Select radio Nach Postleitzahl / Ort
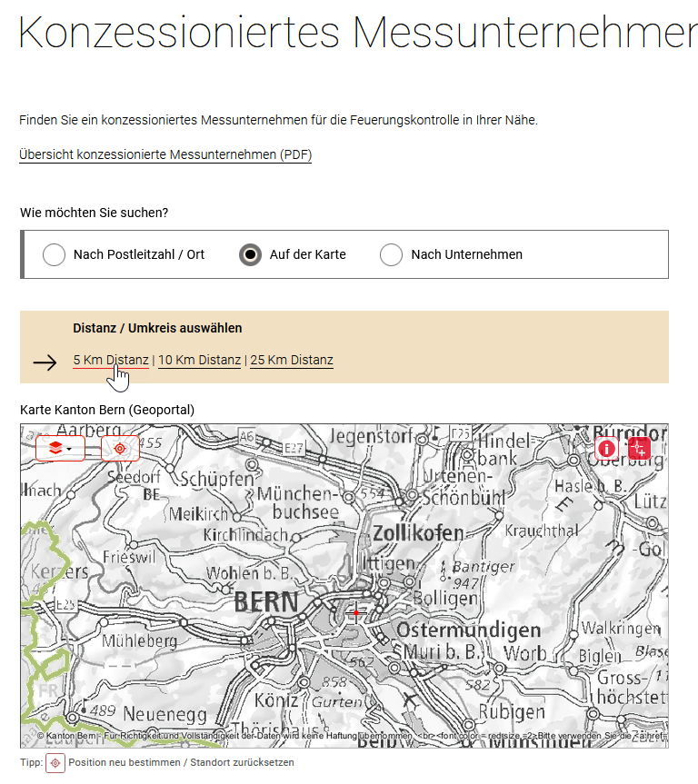698x784 pixels. pyautogui.click(x=54, y=254)
